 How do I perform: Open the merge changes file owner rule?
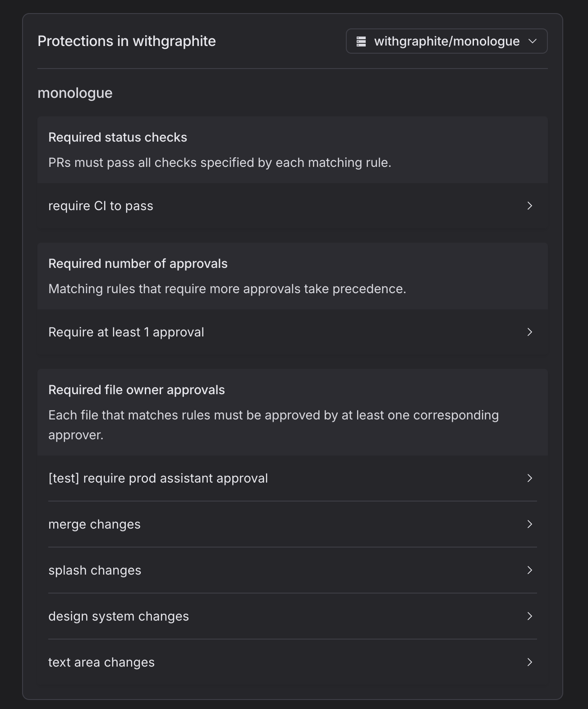293,524
